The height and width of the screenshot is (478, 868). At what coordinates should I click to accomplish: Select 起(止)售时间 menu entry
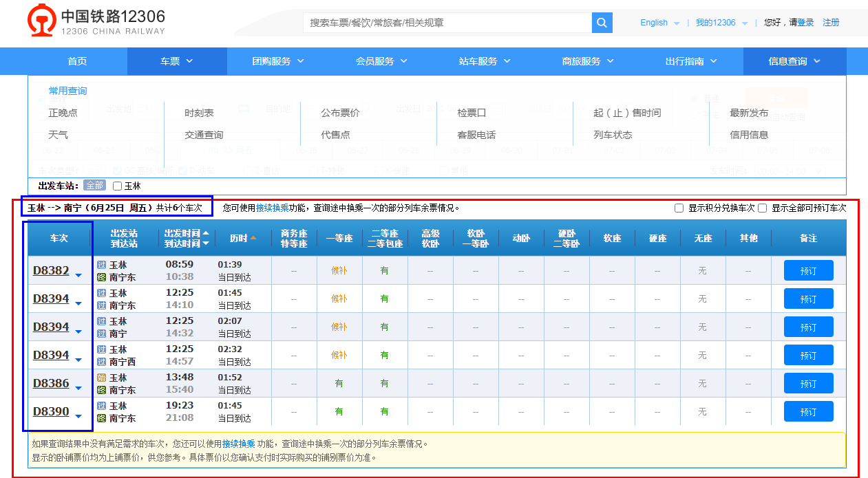[627, 113]
